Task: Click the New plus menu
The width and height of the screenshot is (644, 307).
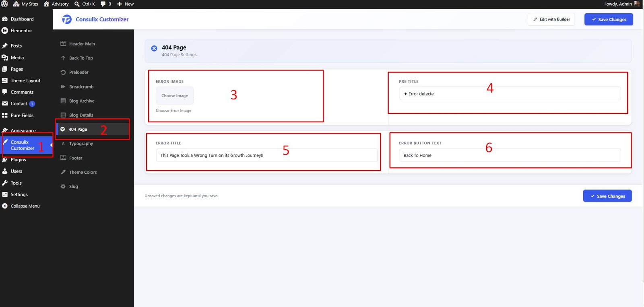Action: (125, 4)
